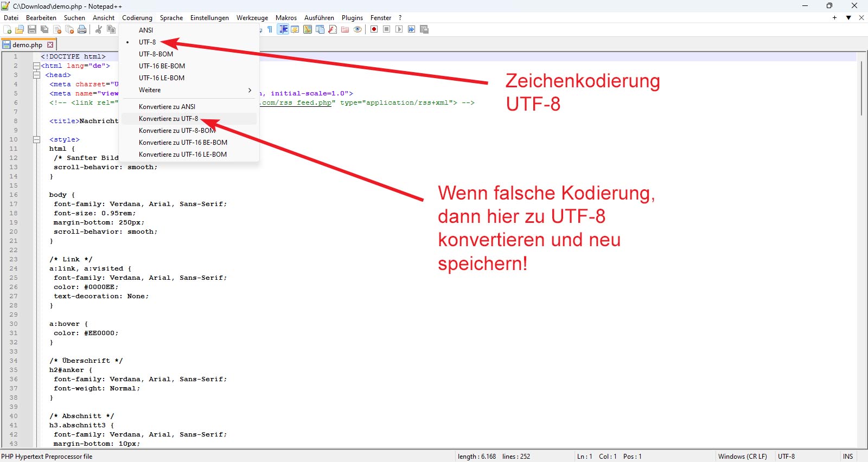Click the Cut scissors icon
This screenshot has height=462, width=868.
coord(99,29)
